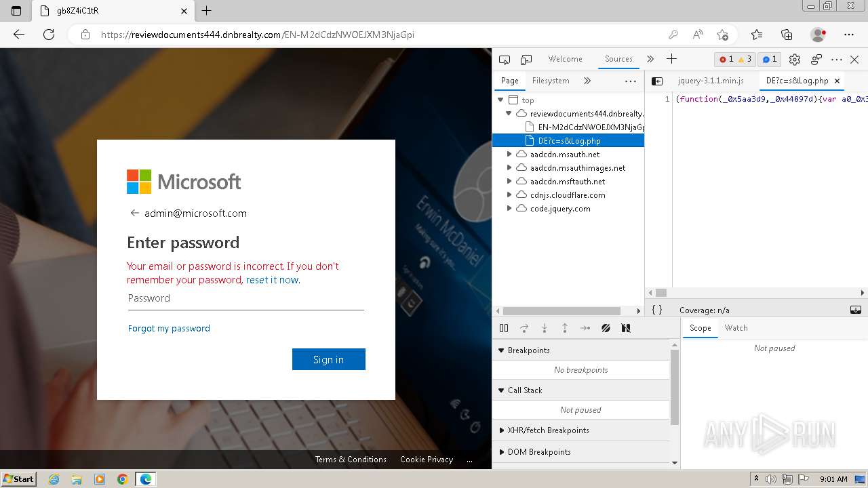Click the password key icon in address bar
The image size is (868, 488).
(x=673, y=35)
